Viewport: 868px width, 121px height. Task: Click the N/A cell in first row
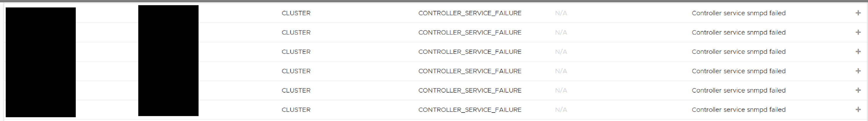pos(561,13)
